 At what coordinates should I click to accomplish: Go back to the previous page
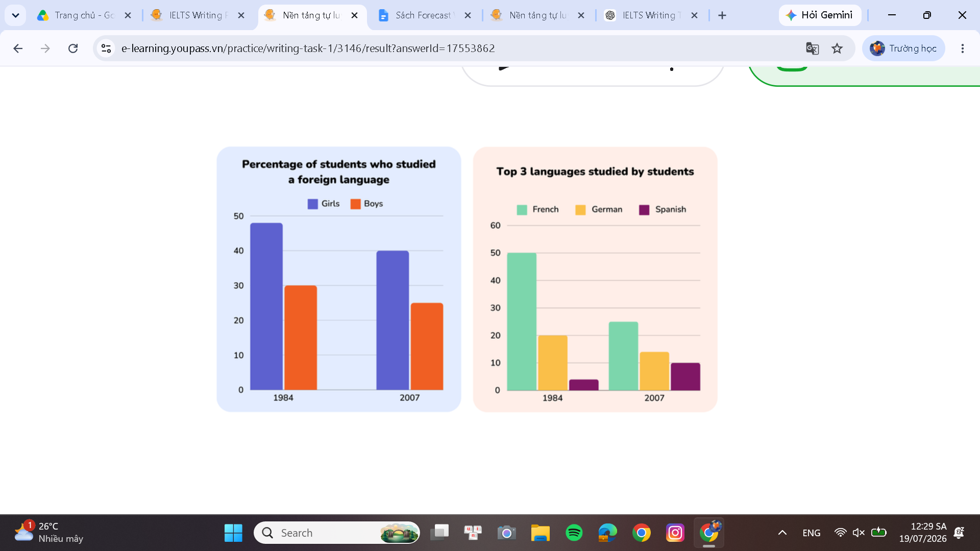18,48
